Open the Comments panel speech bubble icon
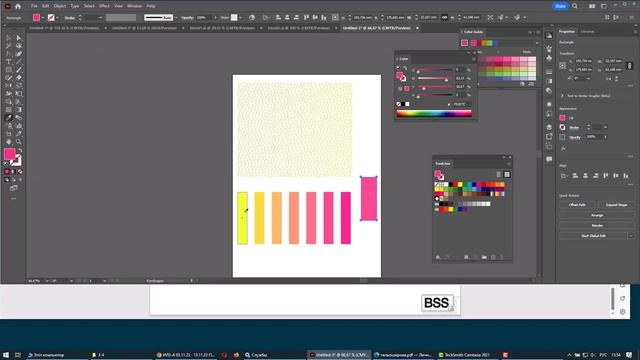 [x=549, y=159]
